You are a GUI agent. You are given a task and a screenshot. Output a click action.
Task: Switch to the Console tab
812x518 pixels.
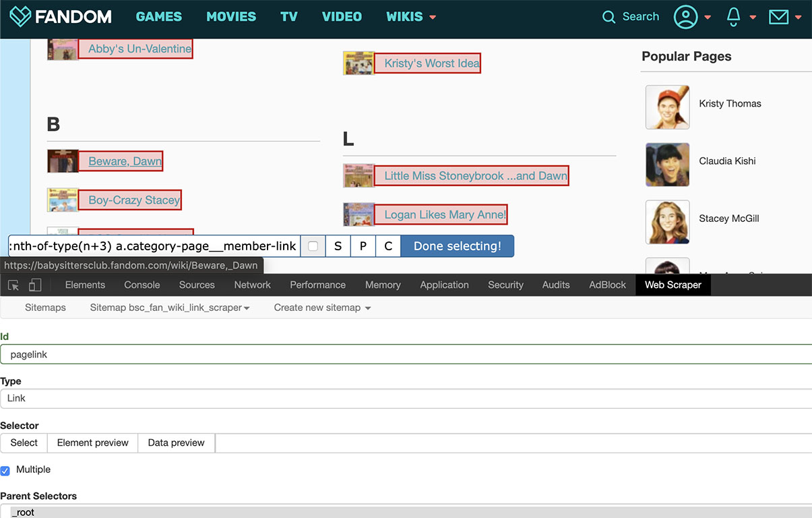[142, 285]
